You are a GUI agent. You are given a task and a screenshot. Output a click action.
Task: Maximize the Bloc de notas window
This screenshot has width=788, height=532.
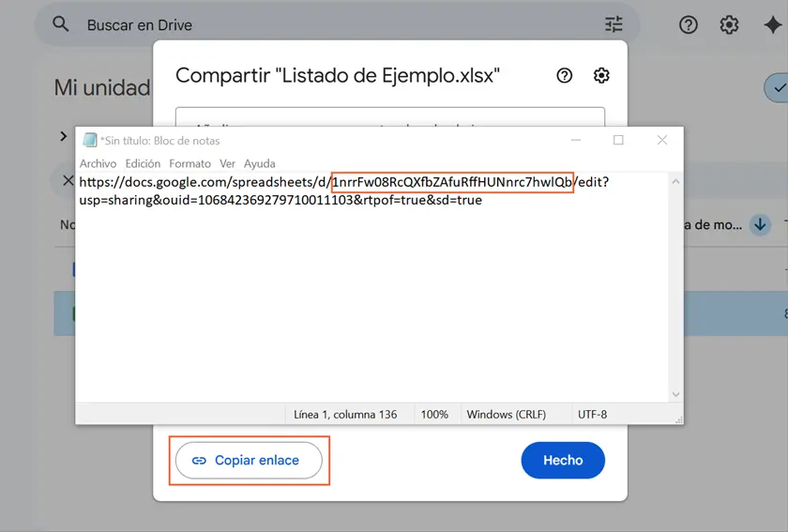618,141
